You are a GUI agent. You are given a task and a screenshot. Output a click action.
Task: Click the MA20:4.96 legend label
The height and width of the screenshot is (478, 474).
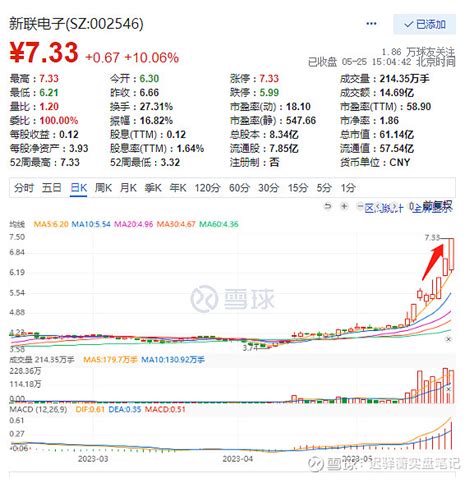[134, 224]
